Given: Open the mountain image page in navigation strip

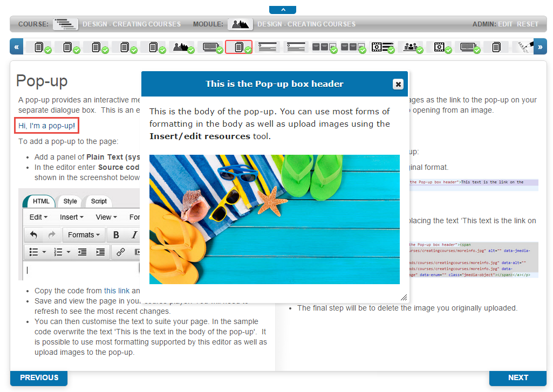Looking at the screenshot, I should (182, 47).
